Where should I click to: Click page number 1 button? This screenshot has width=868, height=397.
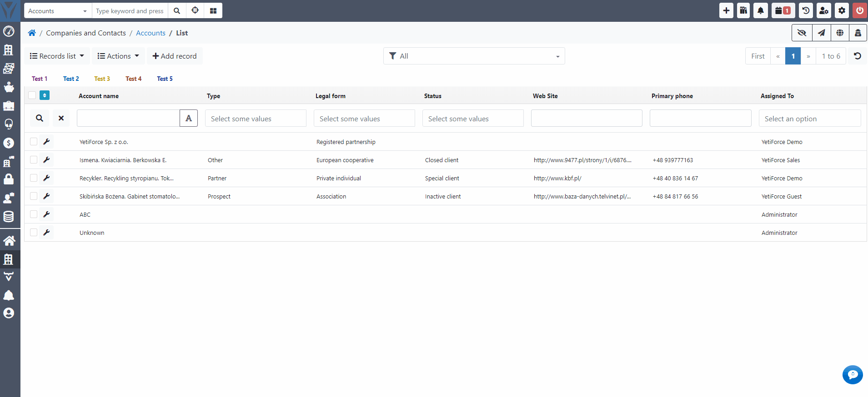pos(793,56)
